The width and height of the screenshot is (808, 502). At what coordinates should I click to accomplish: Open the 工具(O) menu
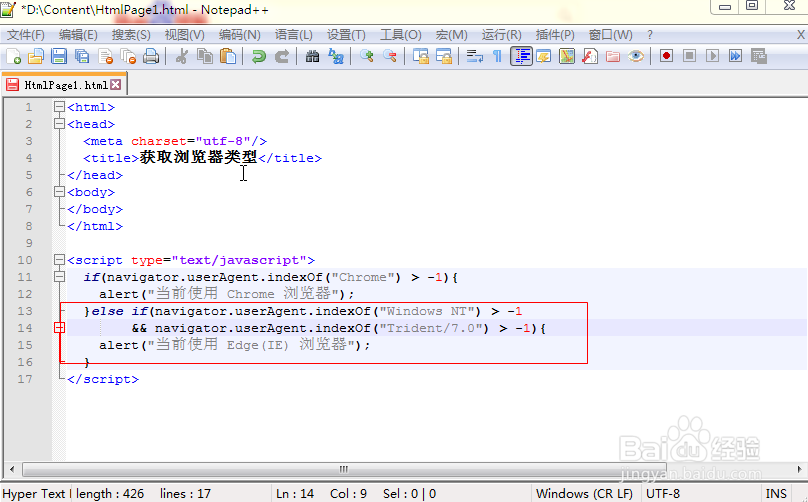click(x=401, y=35)
